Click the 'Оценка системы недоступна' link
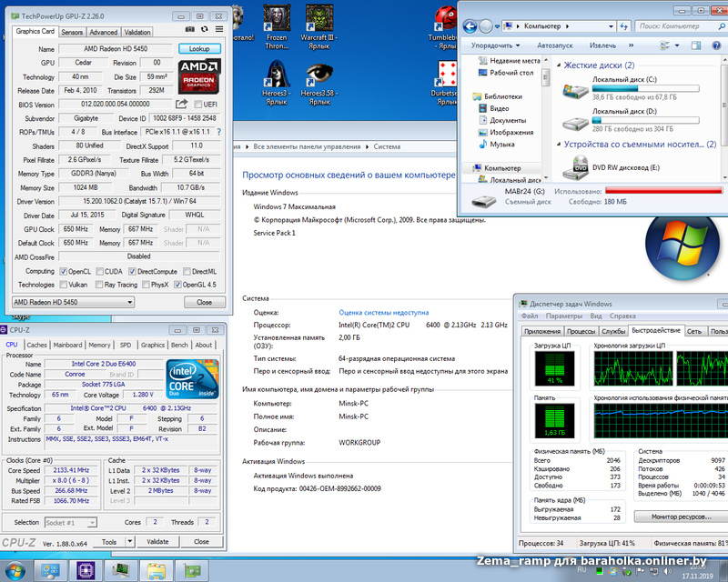This screenshot has width=728, height=582. click(383, 312)
